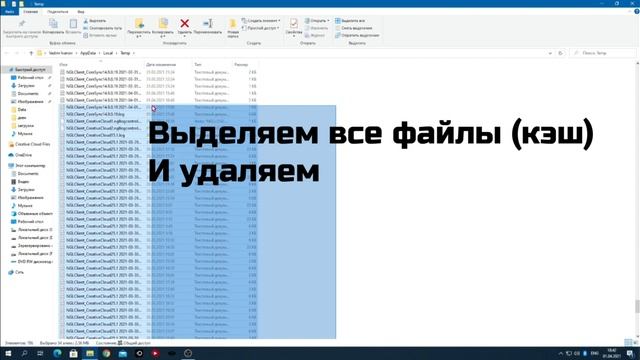Open Простой доступ (Easy access) dropdown

[x=261, y=28]
